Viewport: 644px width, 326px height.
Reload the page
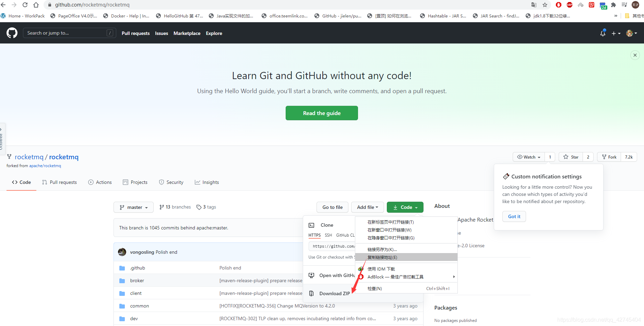click(25, 5)
